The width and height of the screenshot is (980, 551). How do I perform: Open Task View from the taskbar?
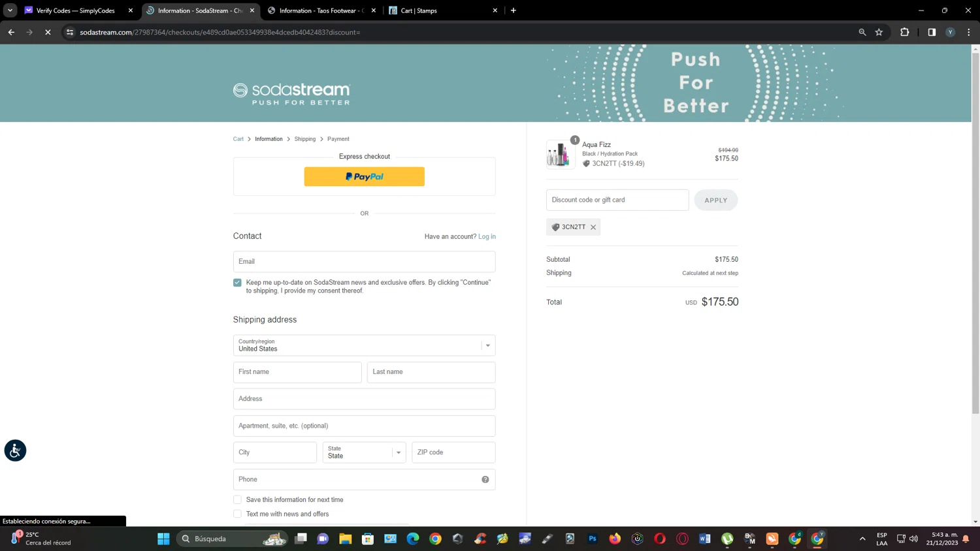pyautogui.click(x=301, y=539)
